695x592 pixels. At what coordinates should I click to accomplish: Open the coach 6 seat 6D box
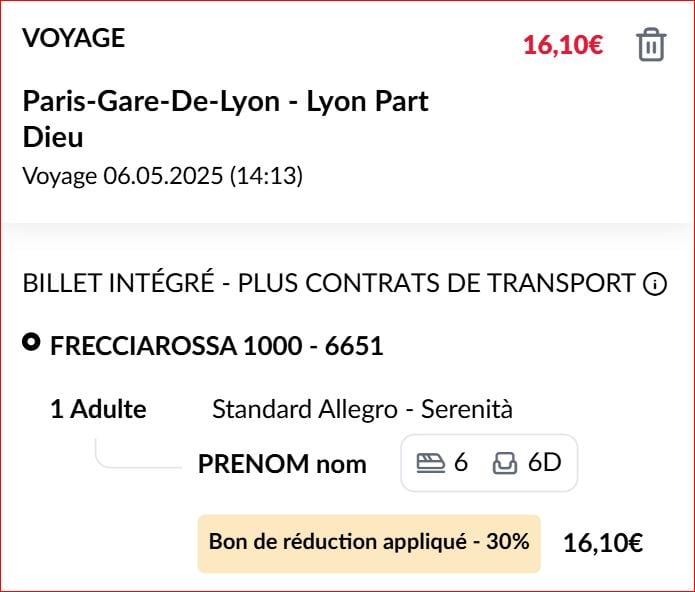[489, 463]
